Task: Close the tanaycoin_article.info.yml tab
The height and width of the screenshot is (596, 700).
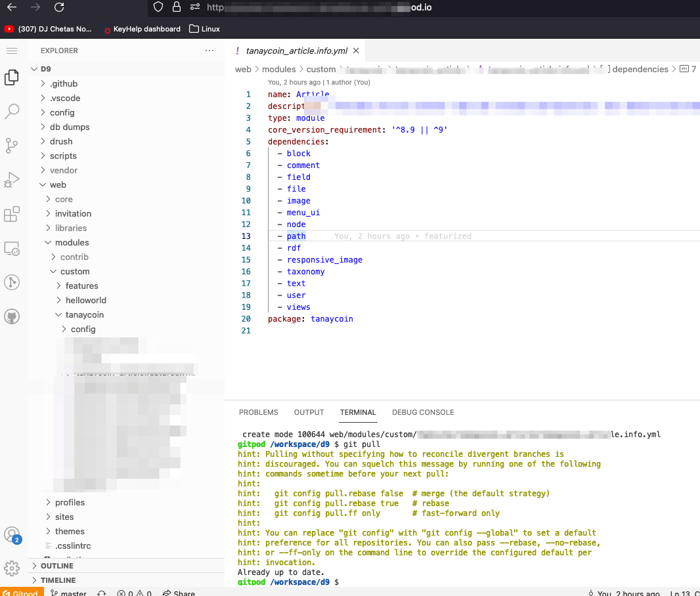Action: point(357,51)
